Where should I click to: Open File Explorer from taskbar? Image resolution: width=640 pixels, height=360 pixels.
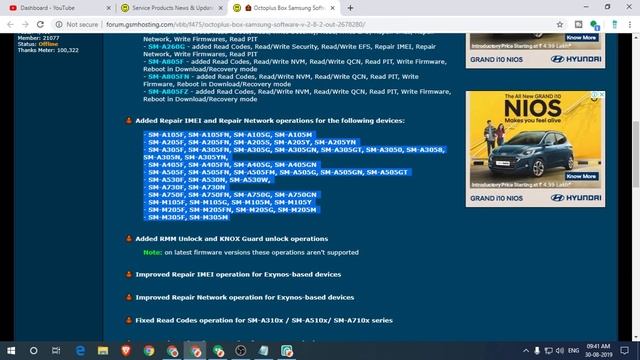coord(103,351)
